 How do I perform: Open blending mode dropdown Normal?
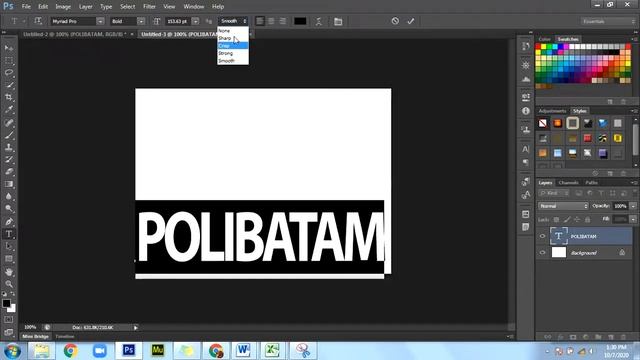(563, 206)
